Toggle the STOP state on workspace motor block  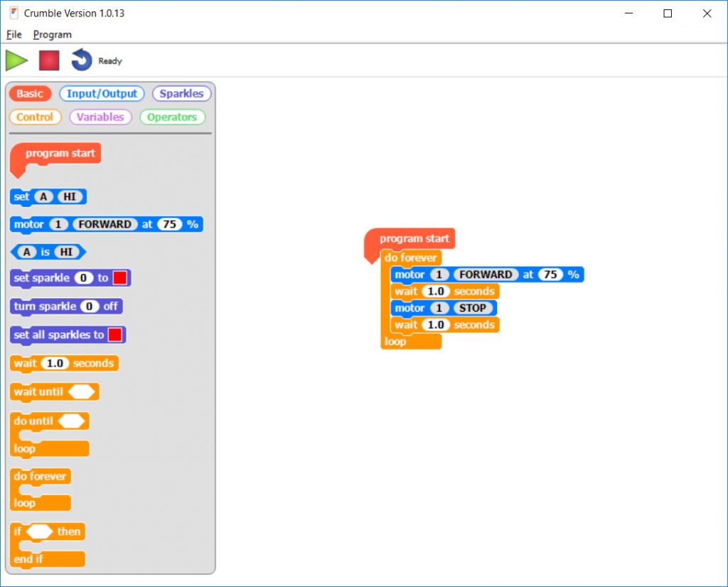[473, 308]
